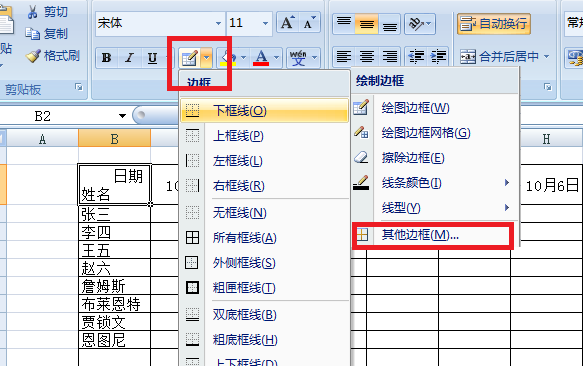The width and height of the screenshot is (583, 366).
Task: Choose 粗底框线(H) thick bottom border
Action: click(x=264, y=340)
